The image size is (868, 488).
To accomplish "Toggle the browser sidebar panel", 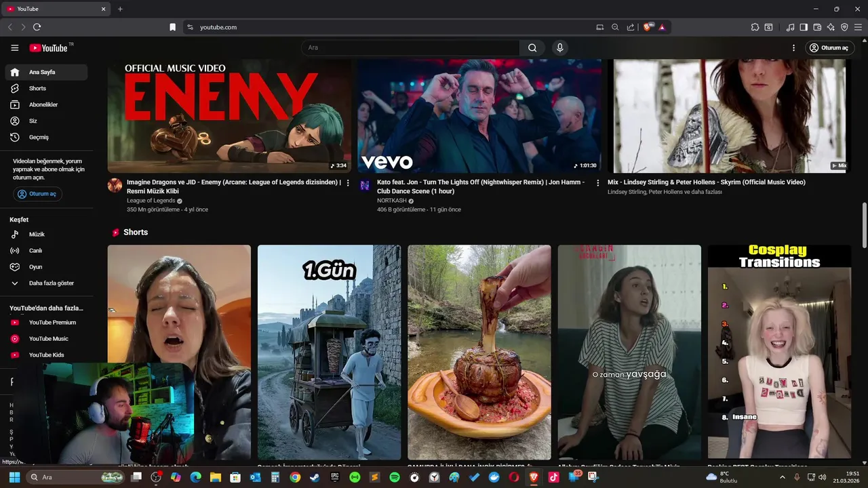I will (x=804, y=27).
